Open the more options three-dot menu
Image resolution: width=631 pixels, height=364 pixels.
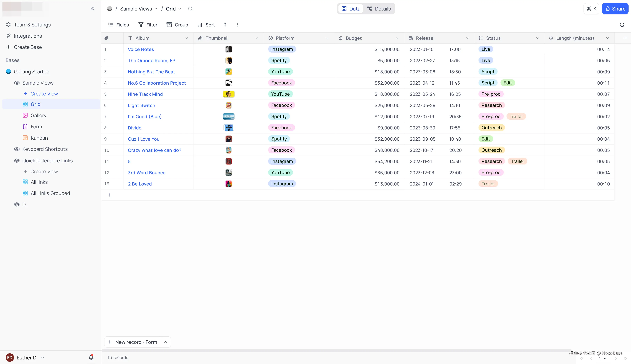(x=237, y=25)
